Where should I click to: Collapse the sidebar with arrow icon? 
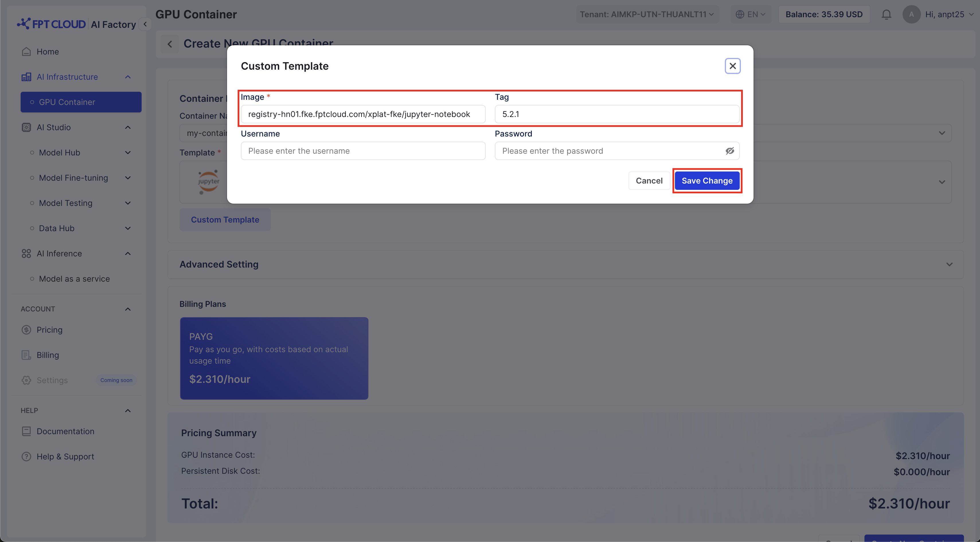(x=145, y=24)
